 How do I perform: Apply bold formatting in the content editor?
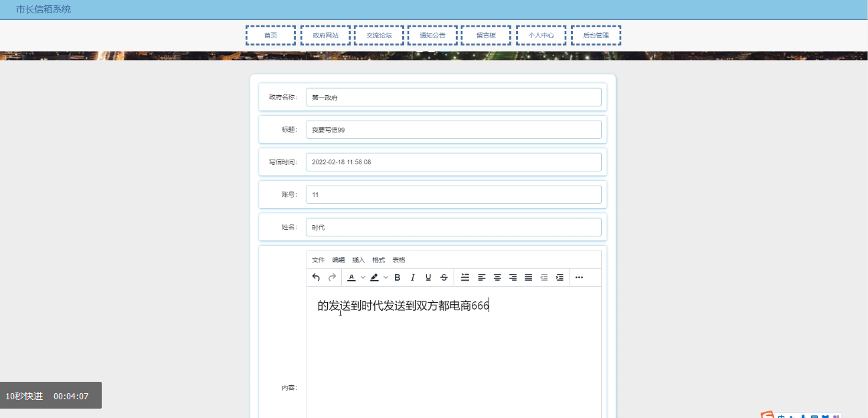[398, 277]
